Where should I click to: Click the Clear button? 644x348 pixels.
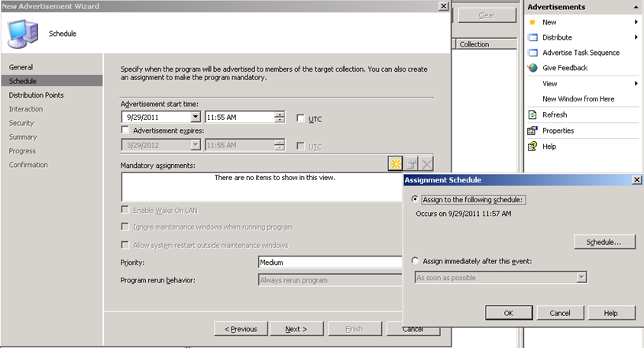click(x=487, y=15)
